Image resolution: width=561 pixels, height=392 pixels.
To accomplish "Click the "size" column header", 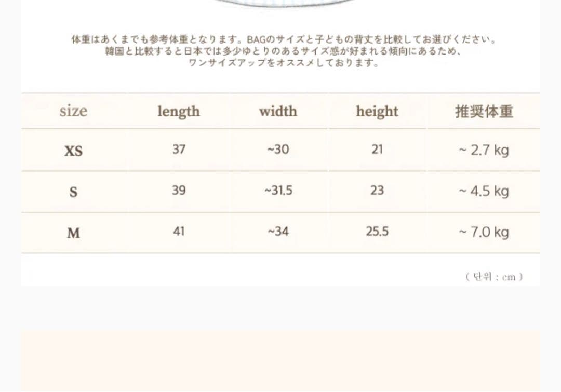I will click(x=73, y=111).
